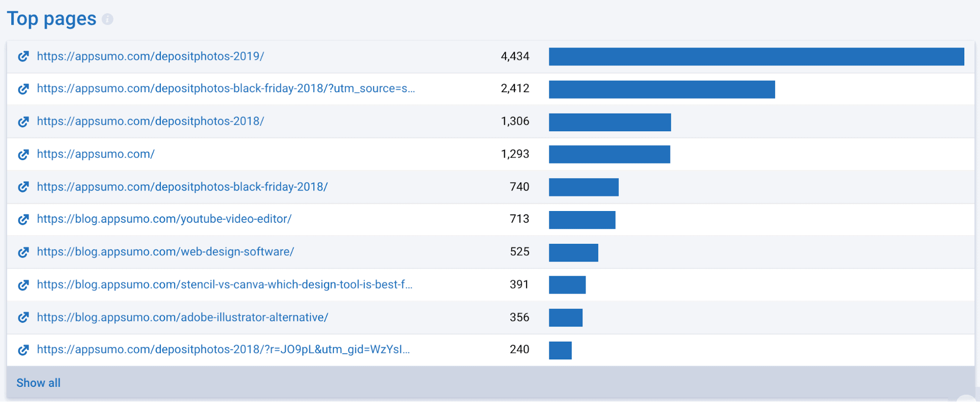
Task: Click the value 391
Action: click(x=519, y=285)
